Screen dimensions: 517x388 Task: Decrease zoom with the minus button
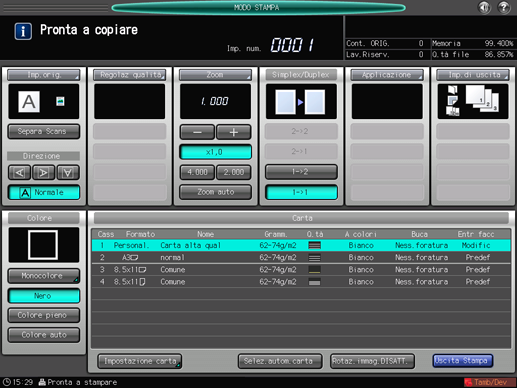point(197,132)
